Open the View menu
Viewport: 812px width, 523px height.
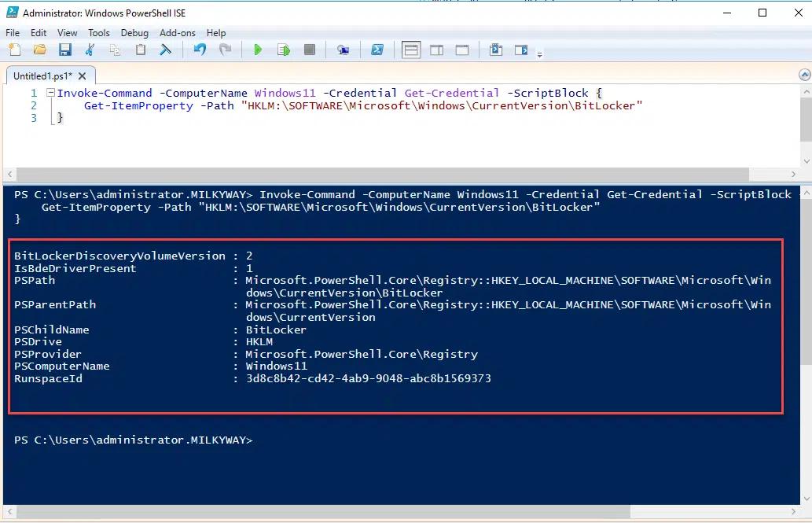click(x=68, y=33)
